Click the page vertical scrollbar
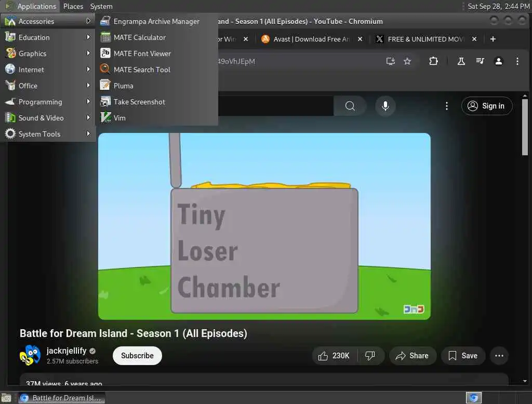Viewport: 532px width, 404px height. click(525, 127)
